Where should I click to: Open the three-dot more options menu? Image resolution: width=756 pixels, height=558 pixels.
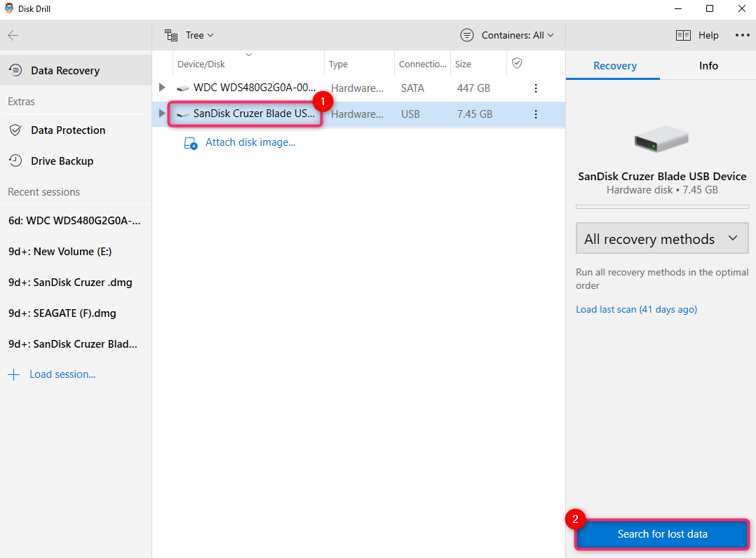pyautogui.click(x=743, y=35)
